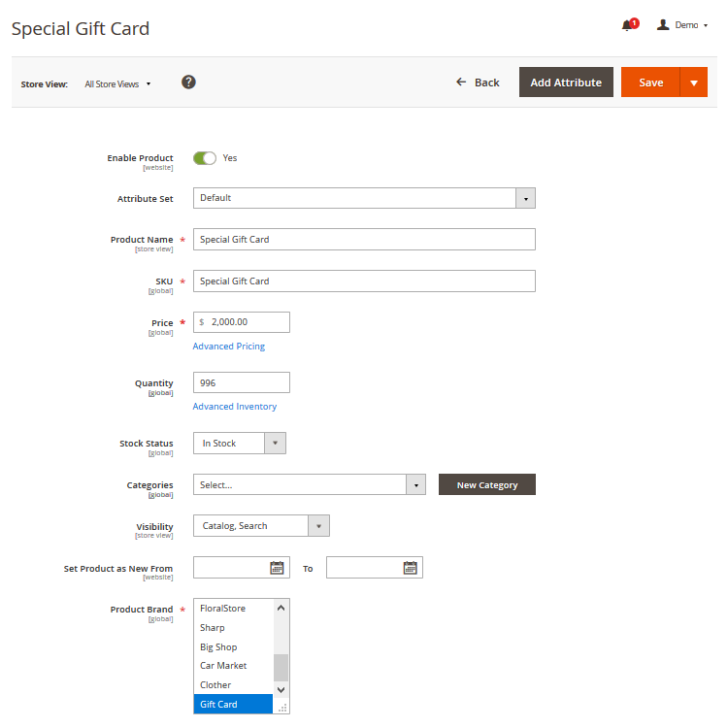Open the notifications bell icon
Image resolution: width=728 pixels, height=728 pixels.
628,25
